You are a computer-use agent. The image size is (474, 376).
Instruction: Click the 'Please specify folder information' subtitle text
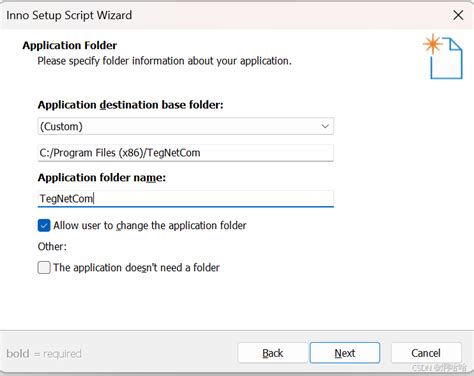tap(164, 61)
